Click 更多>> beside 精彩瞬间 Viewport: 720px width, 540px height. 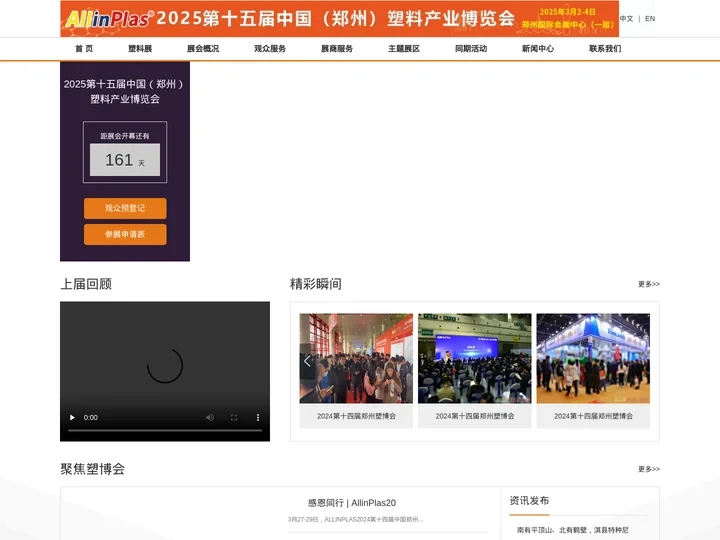[648, 284]
